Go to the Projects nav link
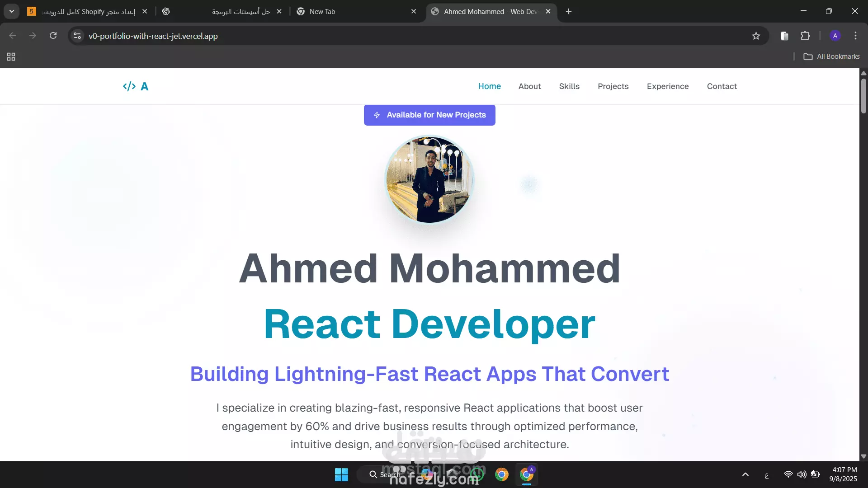The width and height of the screenshot is (868, 488). tap(613, 86)
